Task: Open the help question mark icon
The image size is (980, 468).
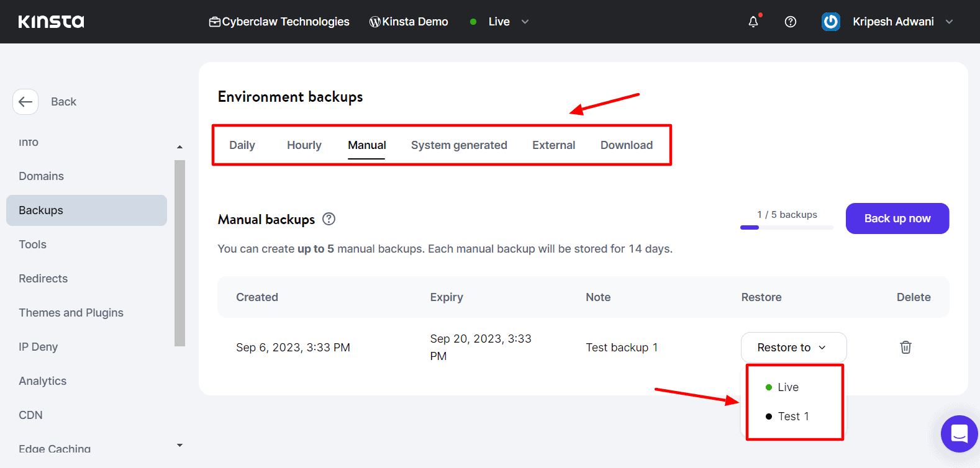Action: [791, 22]
